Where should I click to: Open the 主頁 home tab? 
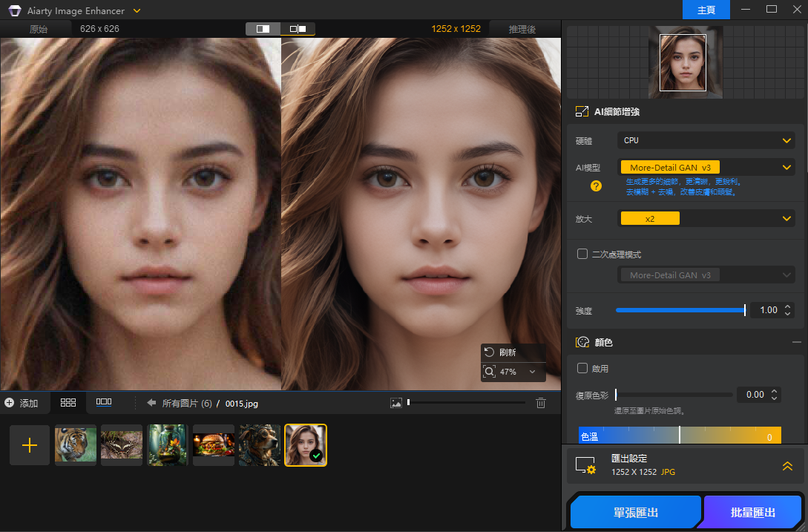tap(706, 10)
